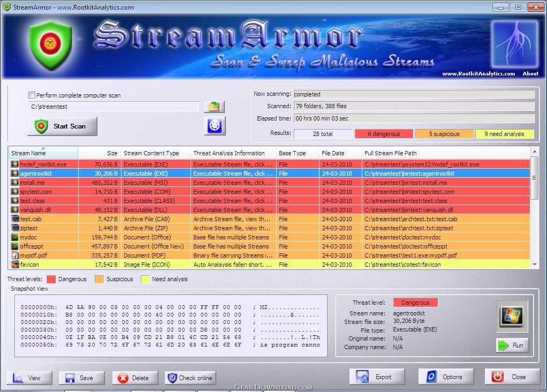Click the results list scroll up arrow
This screenshot has width=547, height=392.
[535, 152]
